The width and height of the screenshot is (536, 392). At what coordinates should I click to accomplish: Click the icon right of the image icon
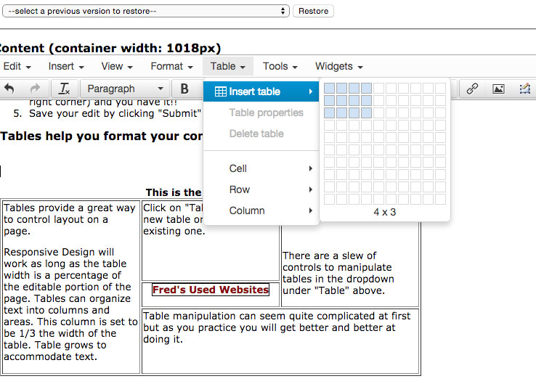524,89
